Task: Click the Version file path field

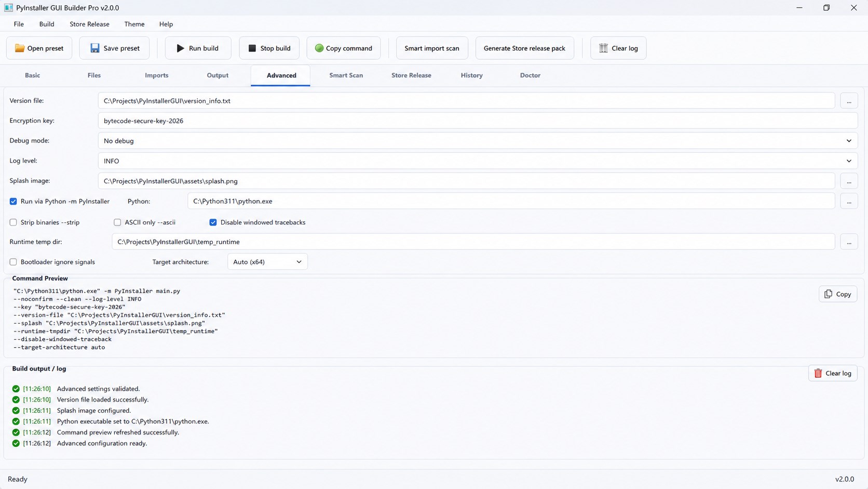Action: (x=466, y=101)
